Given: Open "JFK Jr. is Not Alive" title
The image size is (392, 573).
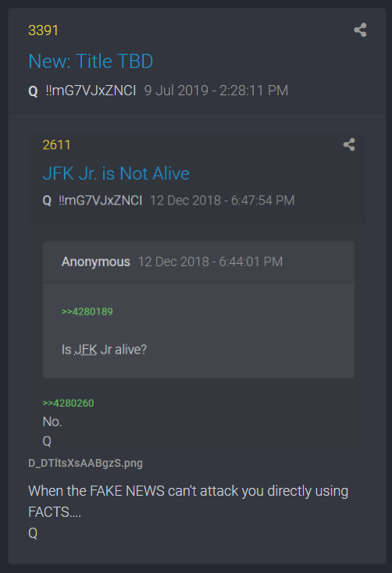Looking at the screenshot, I should coord(116,173).
